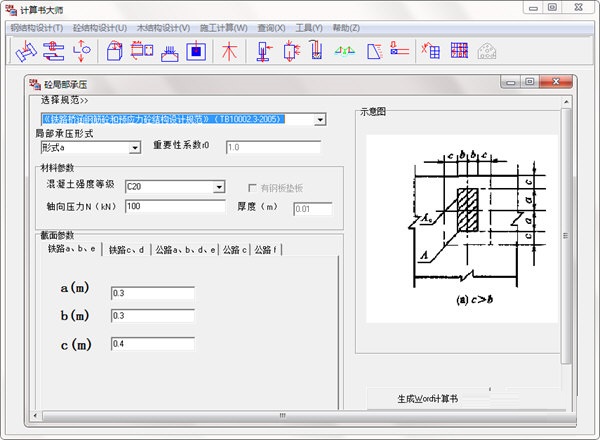The width and height of the screenshot is (600, 440).
Task: Open the formwork with side arrows tool icon
Action: (292, 51)
